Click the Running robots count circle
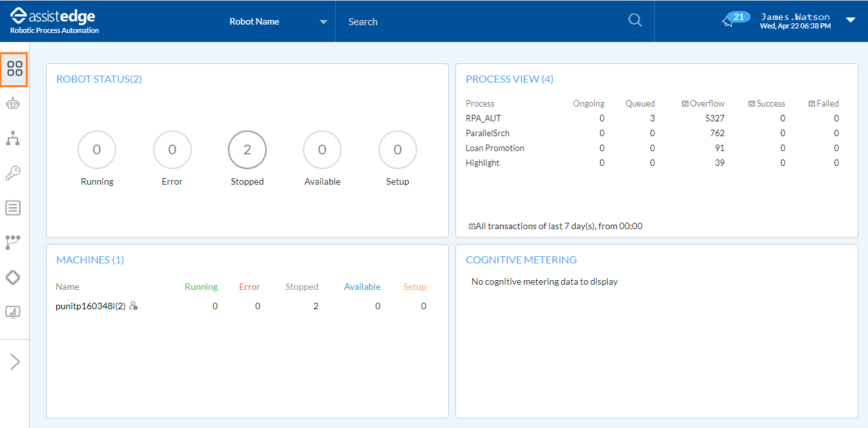This screenshot has height=428, width=868. 97,150
